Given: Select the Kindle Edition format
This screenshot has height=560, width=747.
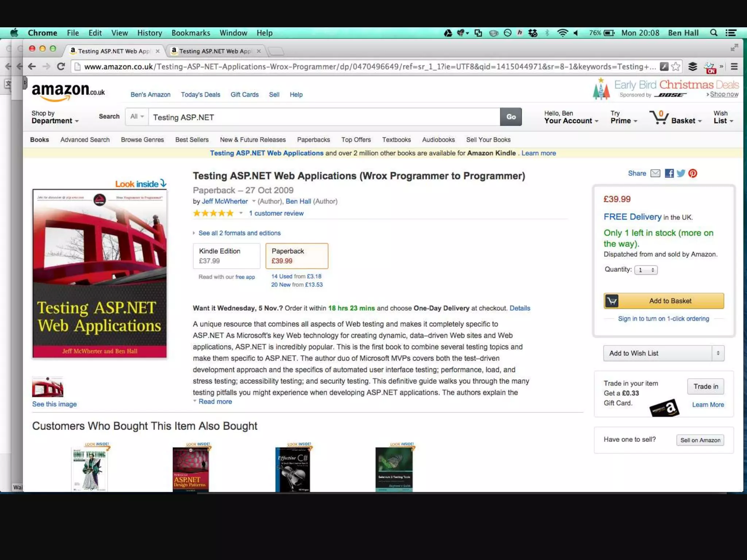Looking at the screenshot, I should coord(226,256).
